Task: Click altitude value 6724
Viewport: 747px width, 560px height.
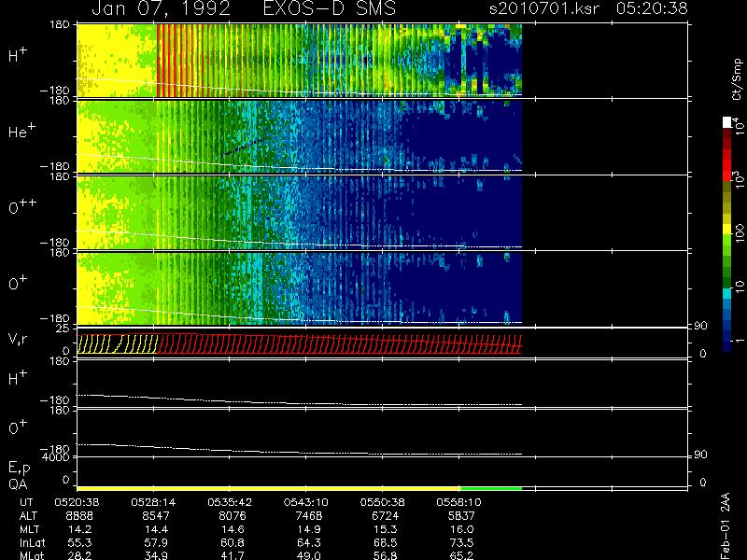Action: [x=385, y=516]
